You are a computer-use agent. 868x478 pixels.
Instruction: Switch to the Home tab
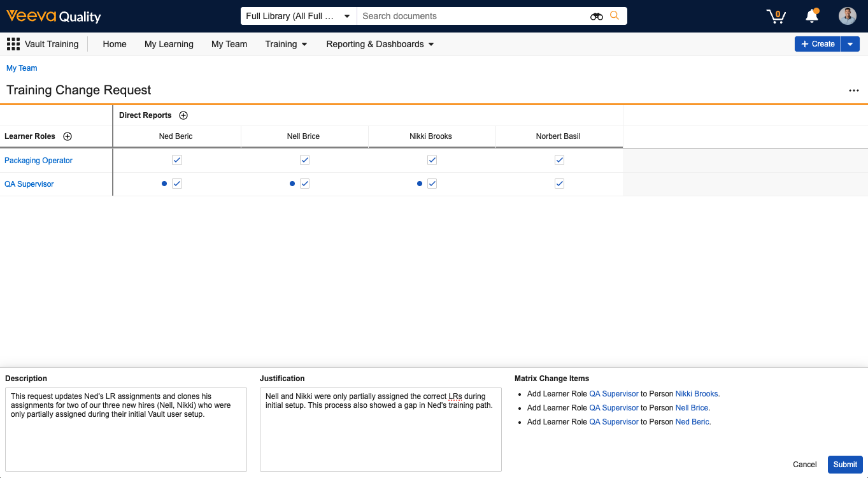(115, 44)
